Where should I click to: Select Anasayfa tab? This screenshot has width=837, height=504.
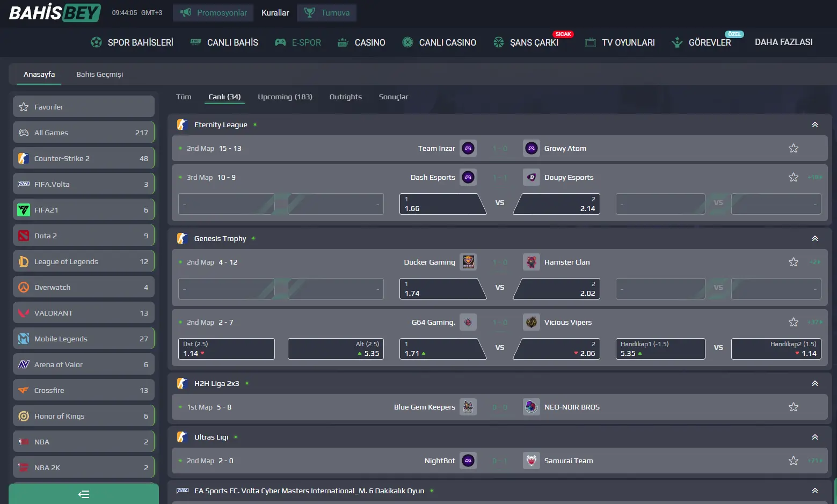39,74
